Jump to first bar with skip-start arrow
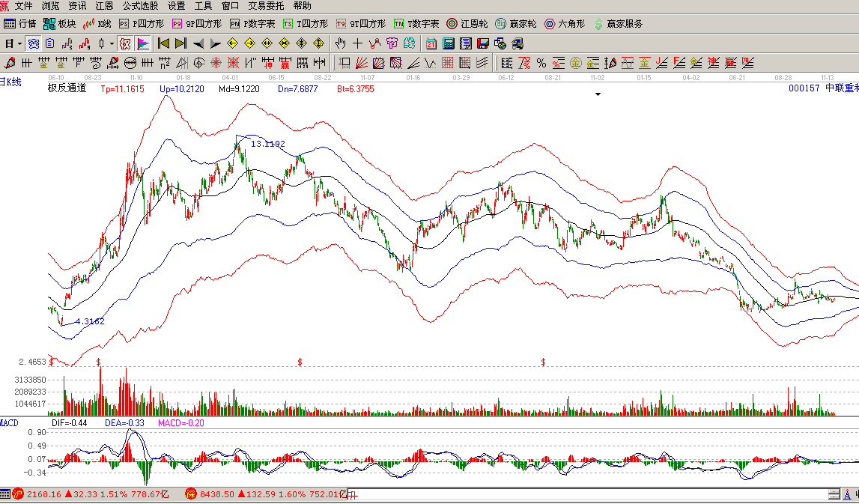 point(163,43)
